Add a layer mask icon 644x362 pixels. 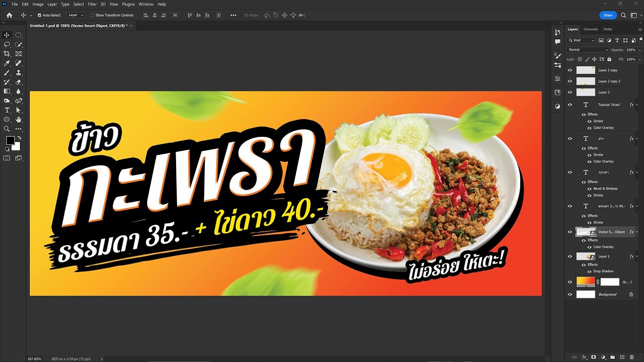594,357
